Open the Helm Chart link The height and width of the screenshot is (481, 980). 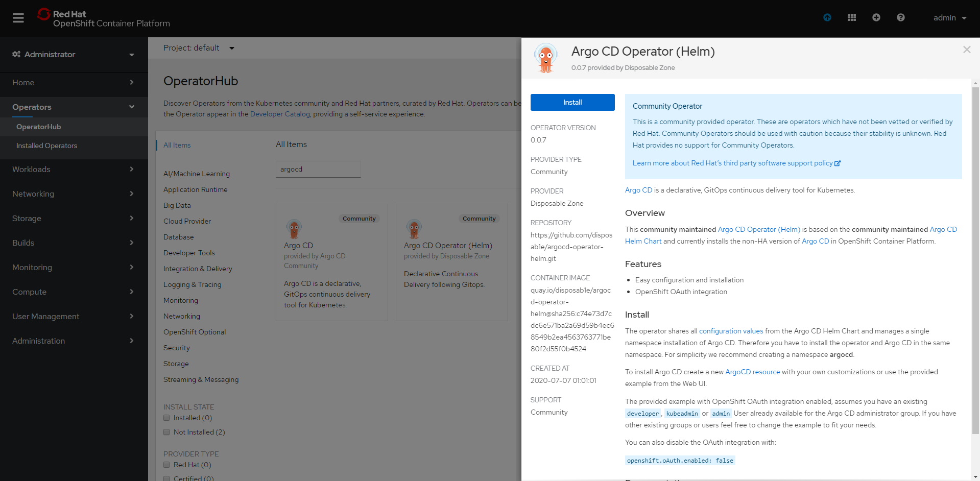tap(643, 242)
